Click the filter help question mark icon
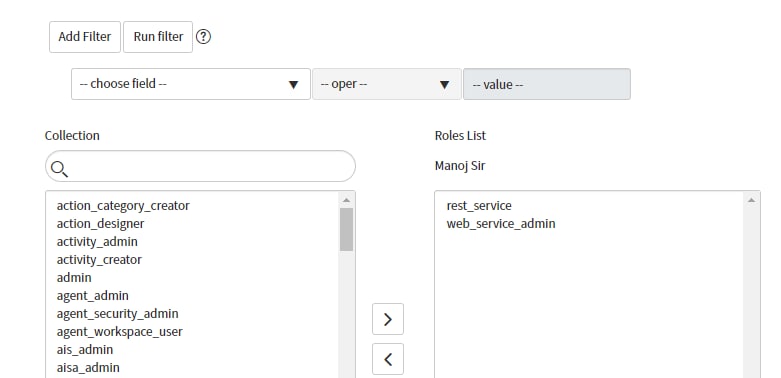The height and width of the screenshot is (378, 781). pyautogui.click(x=203, y=37)
